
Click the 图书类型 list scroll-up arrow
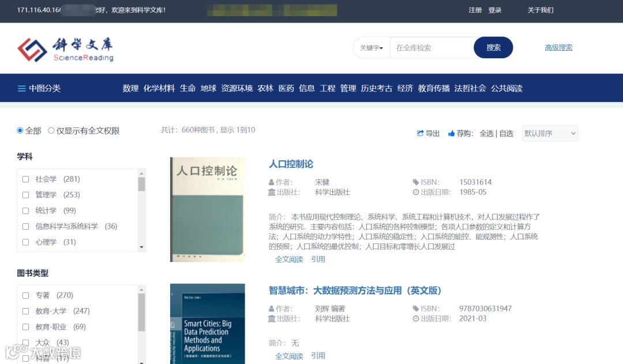pos(141,290)
